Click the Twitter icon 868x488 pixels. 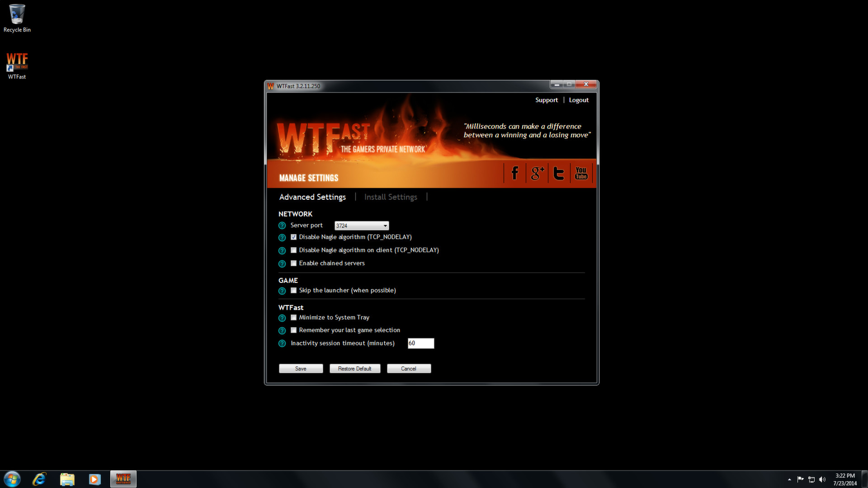pyautogui.click(x=559, y=173)
